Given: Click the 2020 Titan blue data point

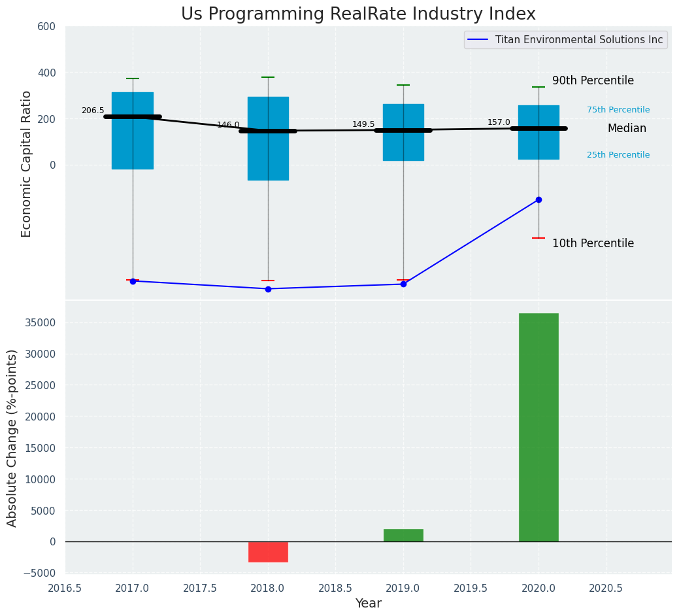Looking at the screenshot, I should 538,199.
